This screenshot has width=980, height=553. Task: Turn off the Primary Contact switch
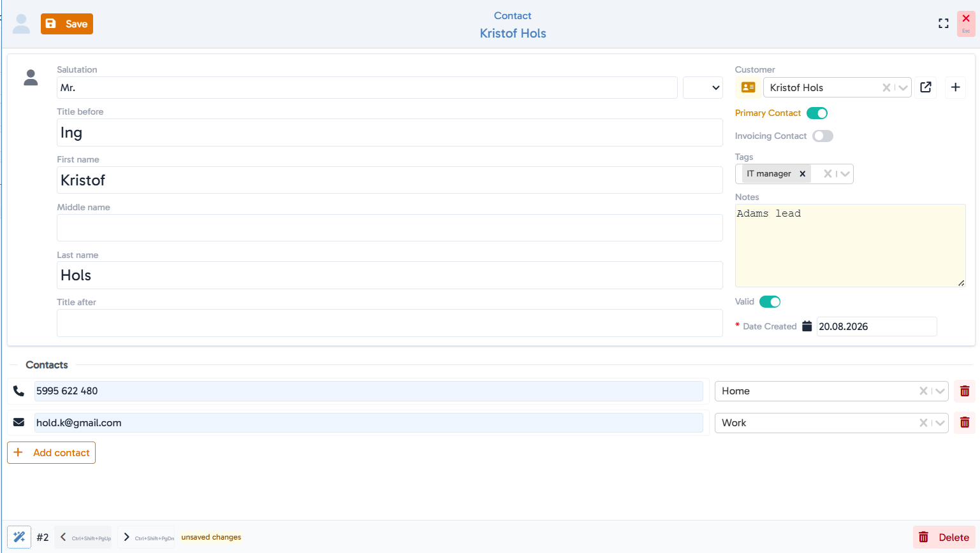pyautogui.click(x=817, y=113)
